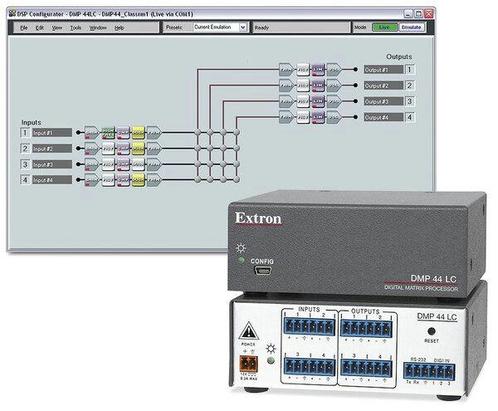Click the DSP Configurator title bar icon

[12, 14]
